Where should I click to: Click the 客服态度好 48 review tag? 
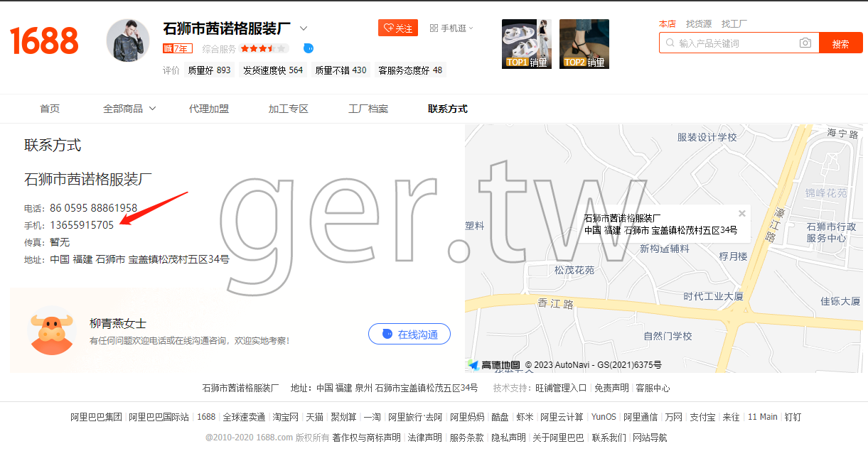[410, 70]
